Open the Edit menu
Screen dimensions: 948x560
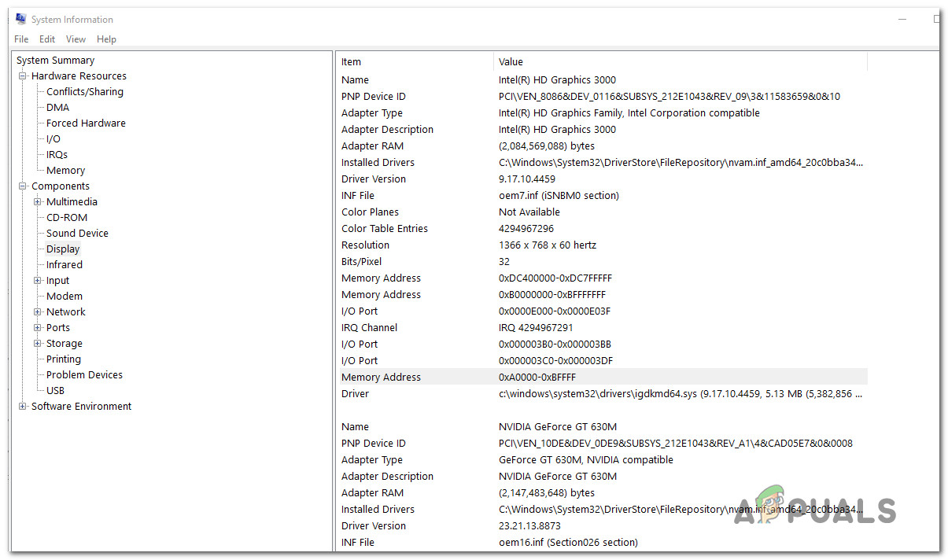[47, 39]
